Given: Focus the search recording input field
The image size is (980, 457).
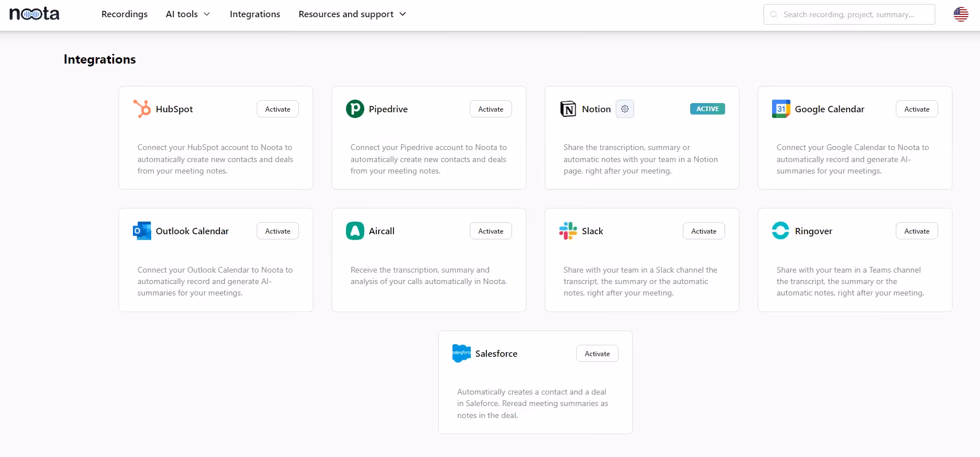Looking at the screenshot, I should tap(849, 14).
